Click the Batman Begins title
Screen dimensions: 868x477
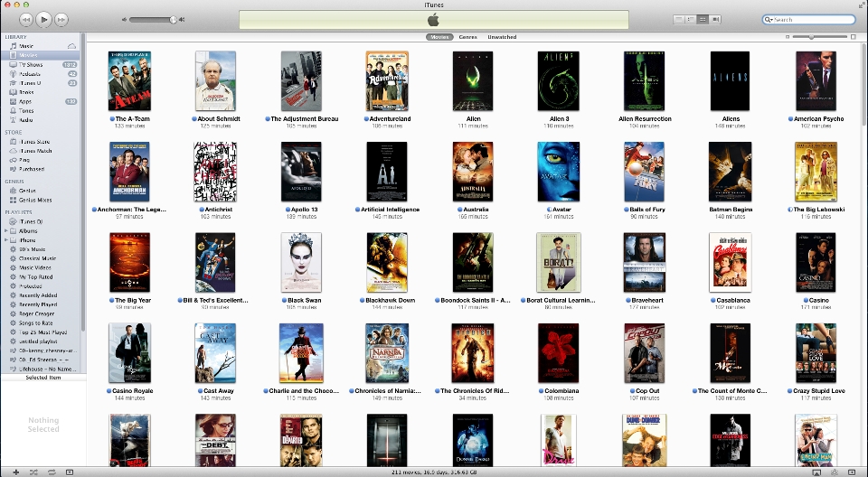[731, 210]
